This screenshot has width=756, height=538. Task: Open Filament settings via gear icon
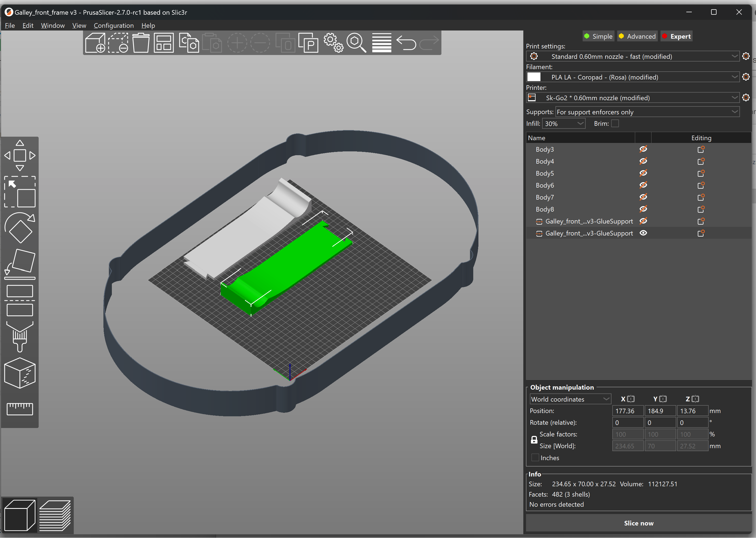coord(746,77)
